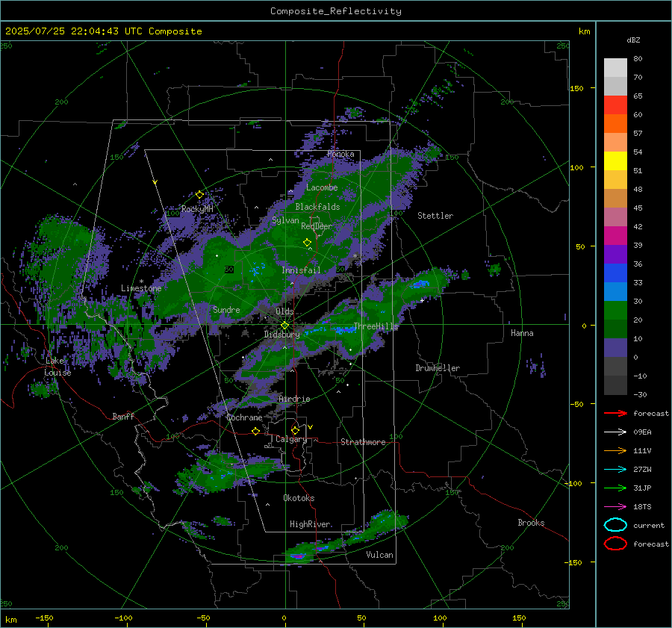Click the Strathmore label
The height and width of the screenshot is (628, 672).
coord(363,442)
